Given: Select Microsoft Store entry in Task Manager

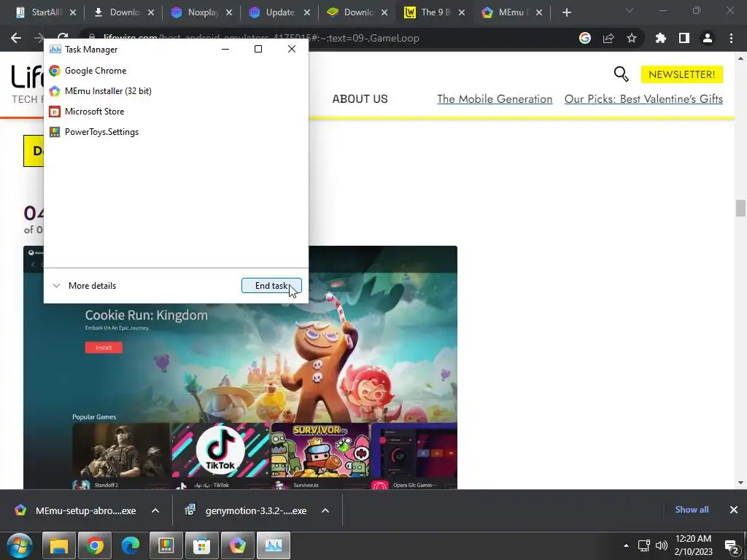Looking at the screenshot, I should point(176,112).
